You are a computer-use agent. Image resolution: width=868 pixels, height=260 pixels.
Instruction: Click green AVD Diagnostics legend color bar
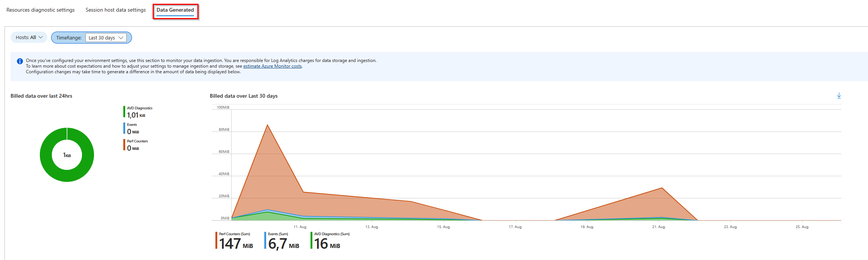tap(124, 112)
